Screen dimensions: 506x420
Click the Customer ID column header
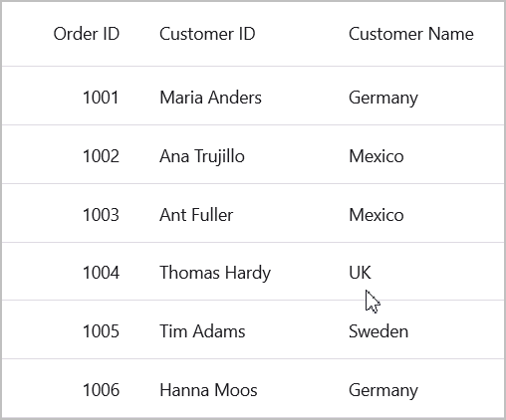click(x=207, y=34)
